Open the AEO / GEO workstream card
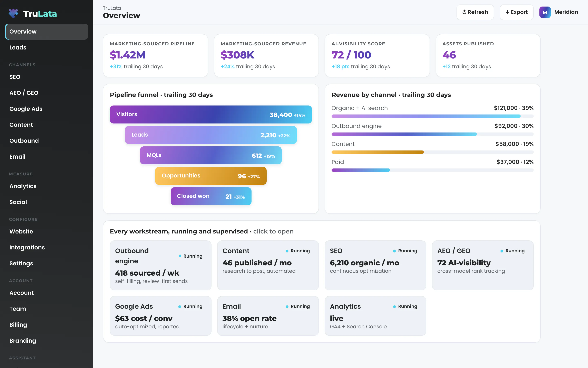Screen dimensions: 588x368 coord(483,265)
